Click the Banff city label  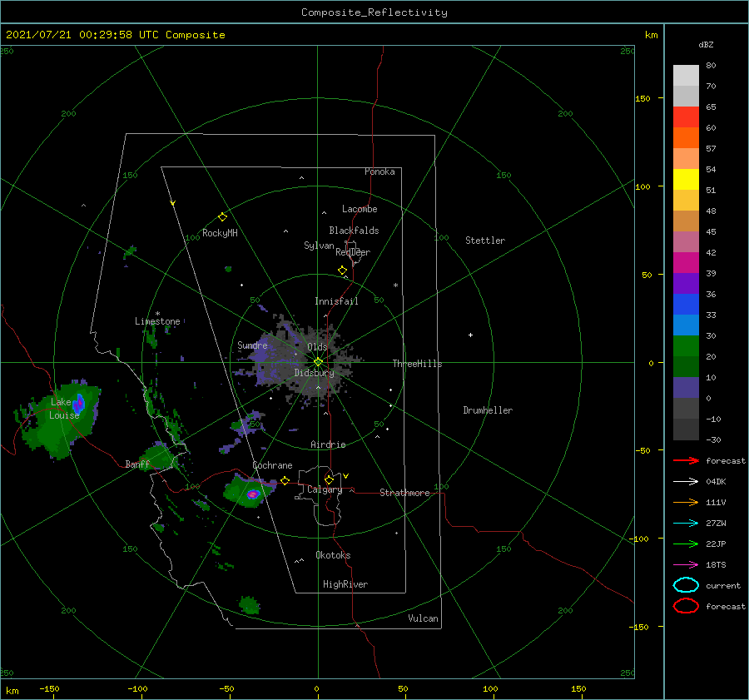click(137, 464)
